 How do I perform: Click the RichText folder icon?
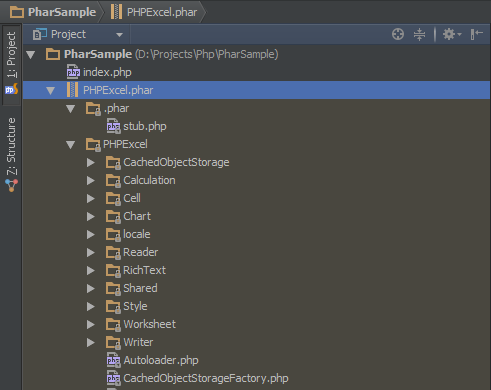pos(113,270)
